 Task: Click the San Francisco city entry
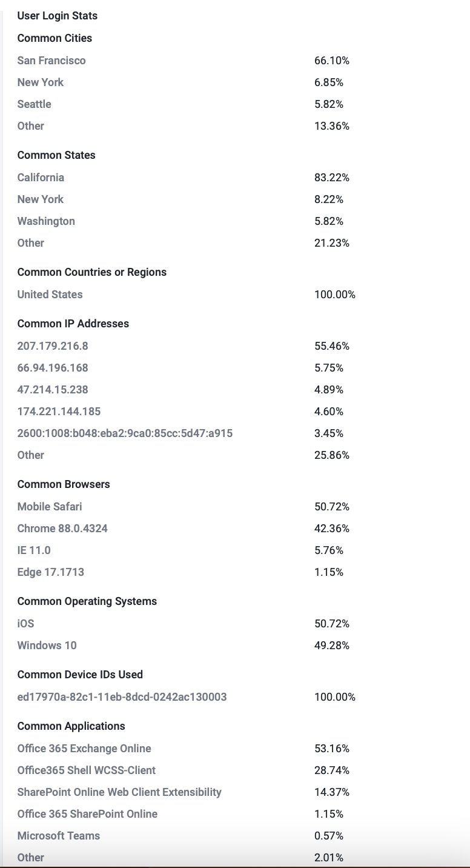(51, 61)
